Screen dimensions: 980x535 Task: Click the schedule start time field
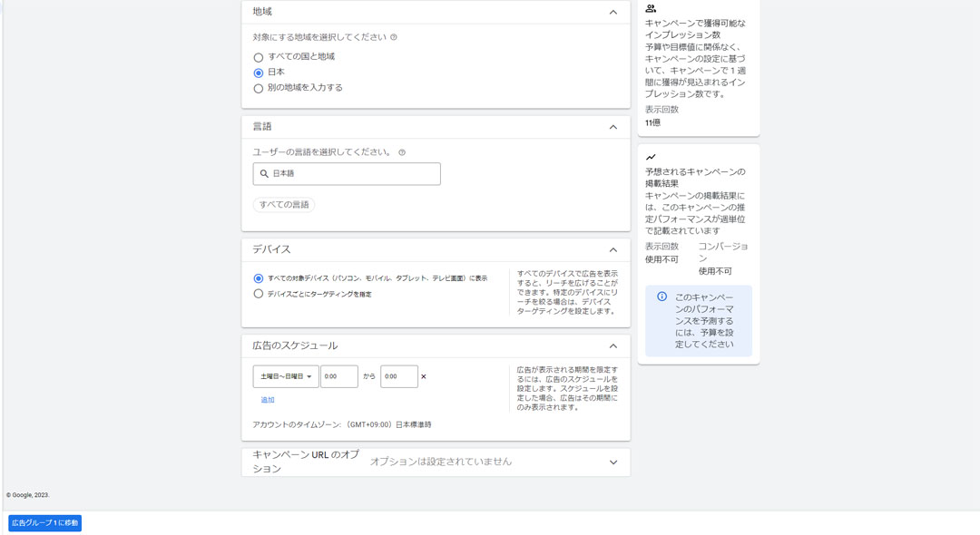coord(339,376)
